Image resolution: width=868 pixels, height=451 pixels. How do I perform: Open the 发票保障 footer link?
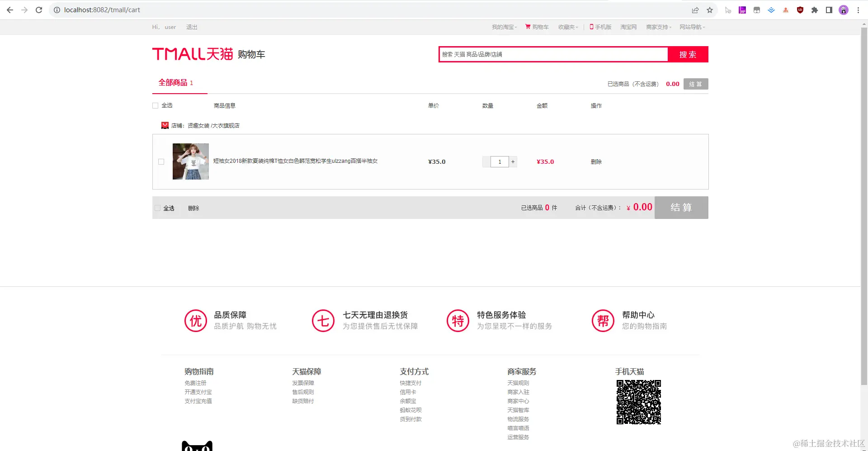pyautogui.click(x=303, y=383)
